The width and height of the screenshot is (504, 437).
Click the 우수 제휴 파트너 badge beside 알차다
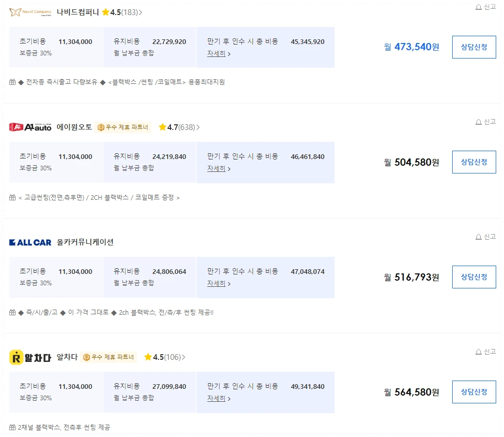(x=109, y=356)
